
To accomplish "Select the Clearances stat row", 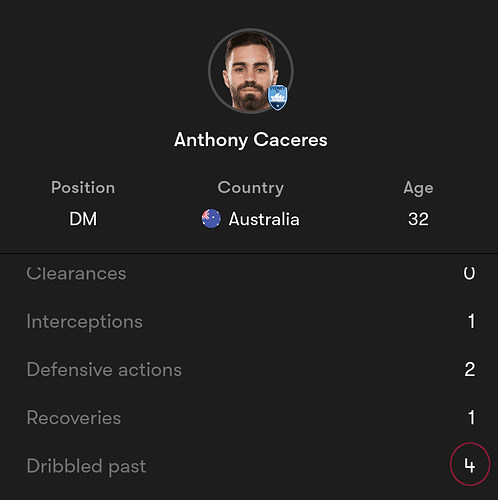I will [x=250, y=274].
